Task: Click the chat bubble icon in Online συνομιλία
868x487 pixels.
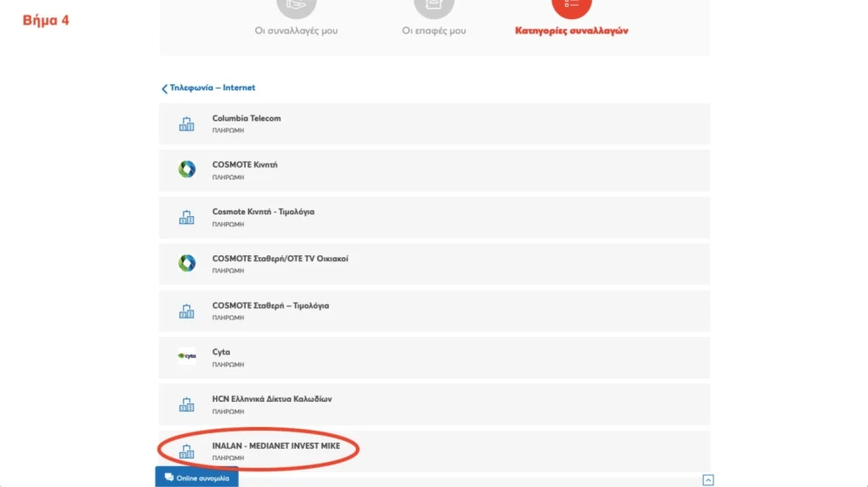Action: pyautogui.click(x=169, y=477)
